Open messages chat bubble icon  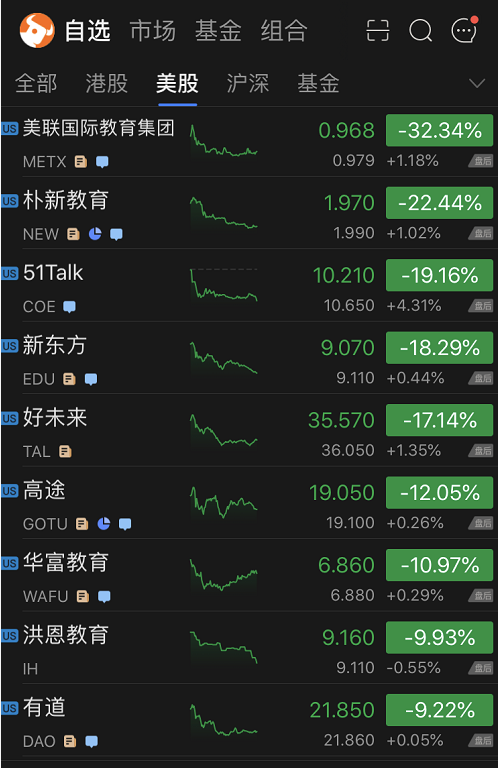pyautogui.click(x=464, y=30)
